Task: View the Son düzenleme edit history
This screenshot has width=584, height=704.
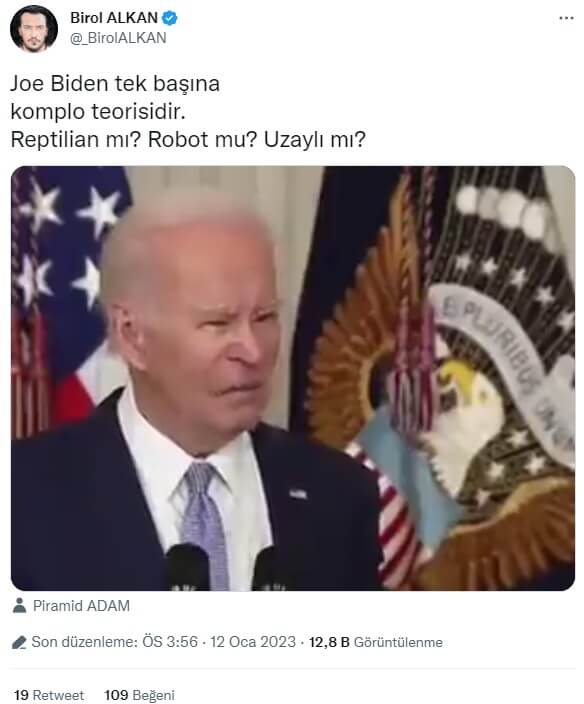Action: click(84, 642)
